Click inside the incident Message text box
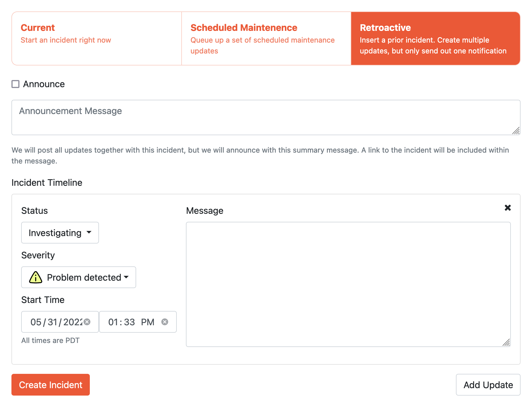The image size is (532, 407). click(x=348, y=284)
